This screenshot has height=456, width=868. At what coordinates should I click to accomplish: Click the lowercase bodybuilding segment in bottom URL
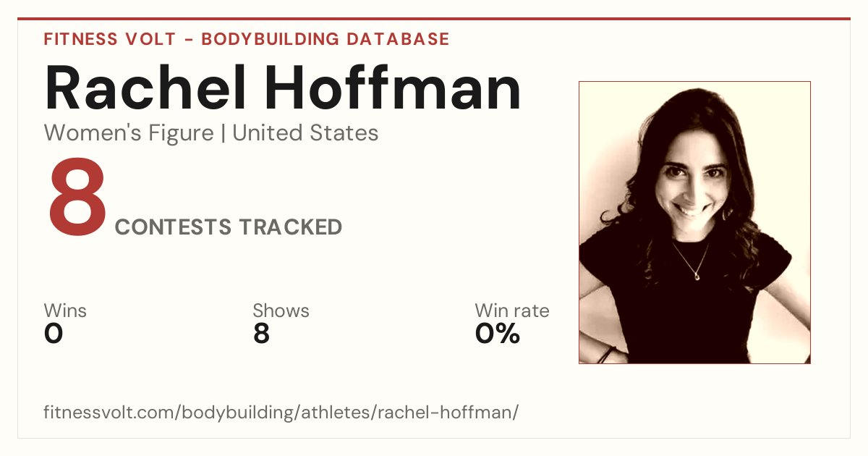[240, 414]
